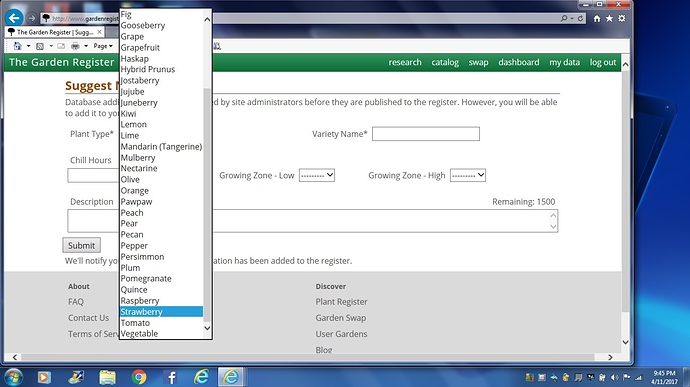Open the Growing Zone - High dropdown

(x=468, y=175)
